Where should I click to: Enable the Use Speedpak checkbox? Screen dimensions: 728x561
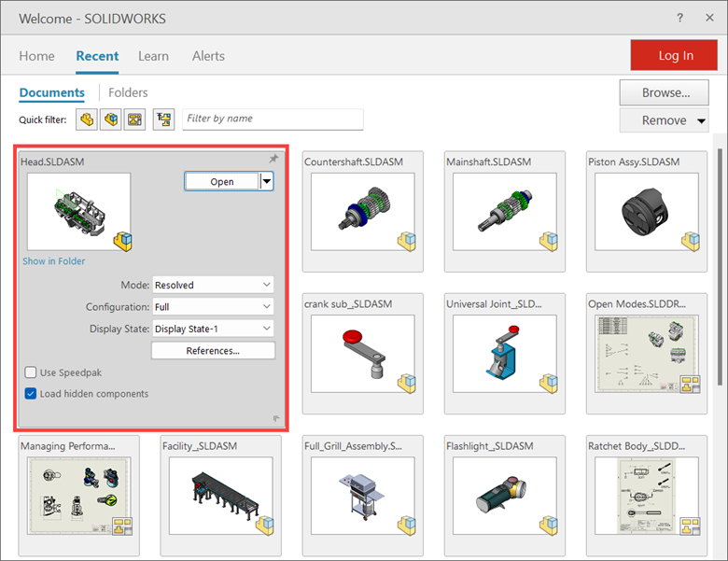click(x=31, y=372)
